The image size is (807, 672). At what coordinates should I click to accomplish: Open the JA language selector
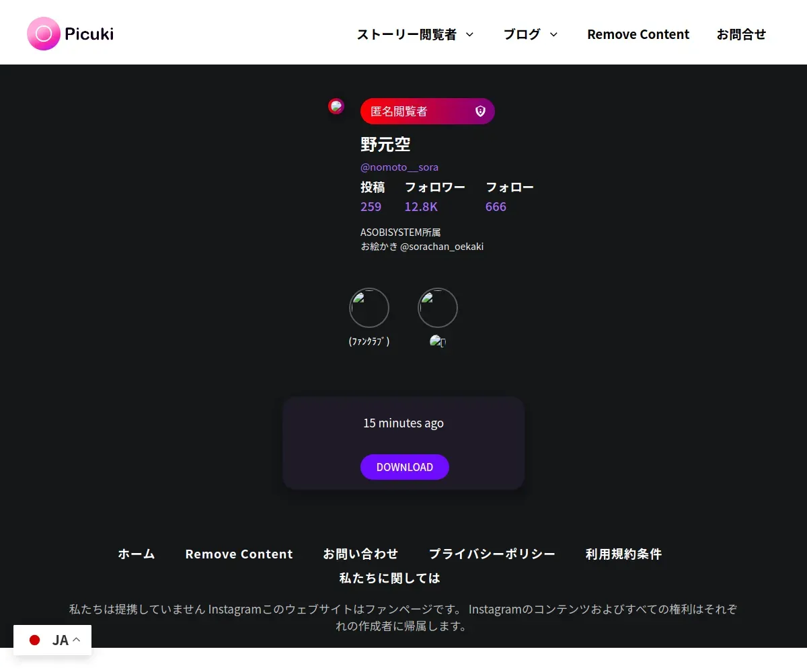[x=52, y=640]
